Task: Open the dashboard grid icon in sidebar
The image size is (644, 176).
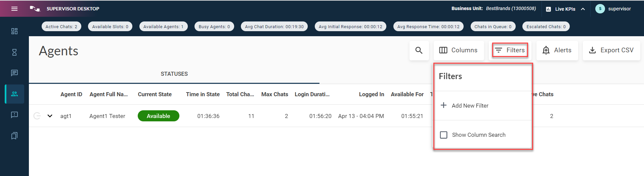Action: (x=14, y=31)
